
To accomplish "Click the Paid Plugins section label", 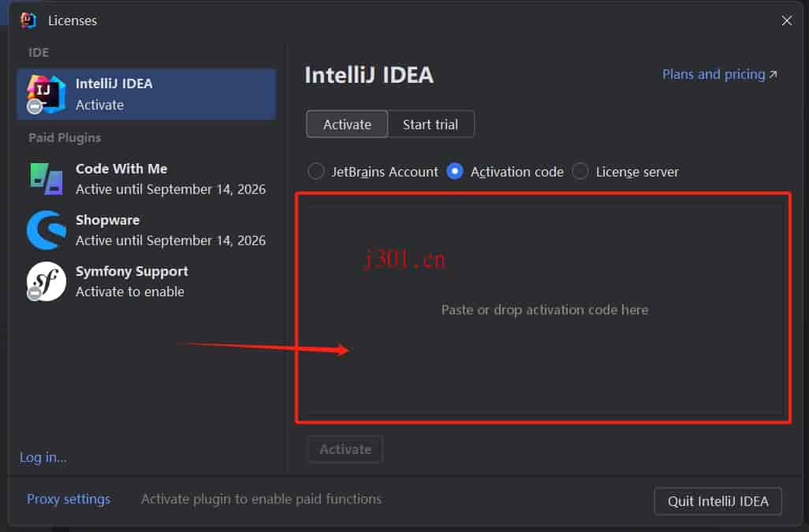I will tap(65, 138).
